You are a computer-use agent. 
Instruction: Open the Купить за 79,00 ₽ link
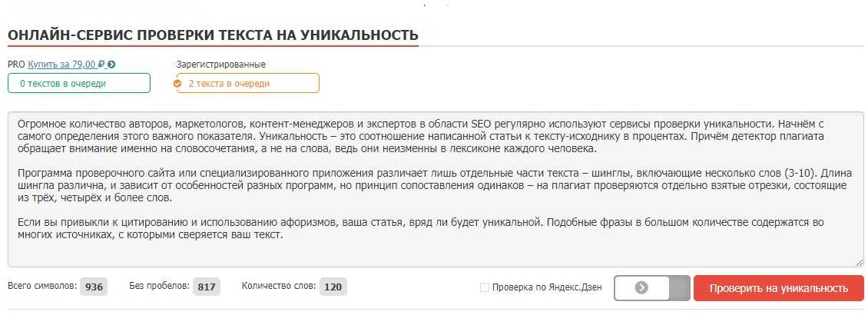pyautogui.click(x=66, y=65)
